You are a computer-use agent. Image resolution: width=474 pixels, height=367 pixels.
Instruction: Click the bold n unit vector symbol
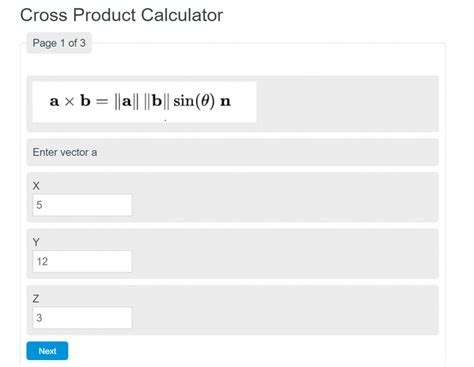click(x=226, y=101)
